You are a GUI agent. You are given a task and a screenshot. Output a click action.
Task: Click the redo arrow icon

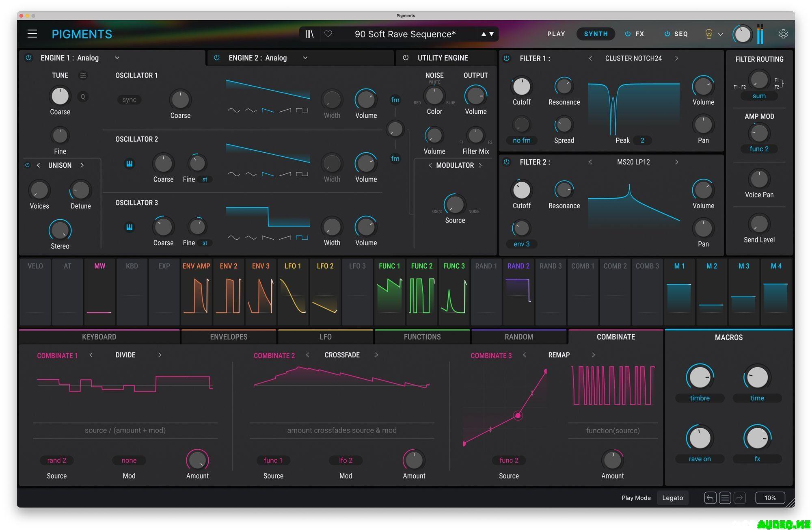pos(740,498)
